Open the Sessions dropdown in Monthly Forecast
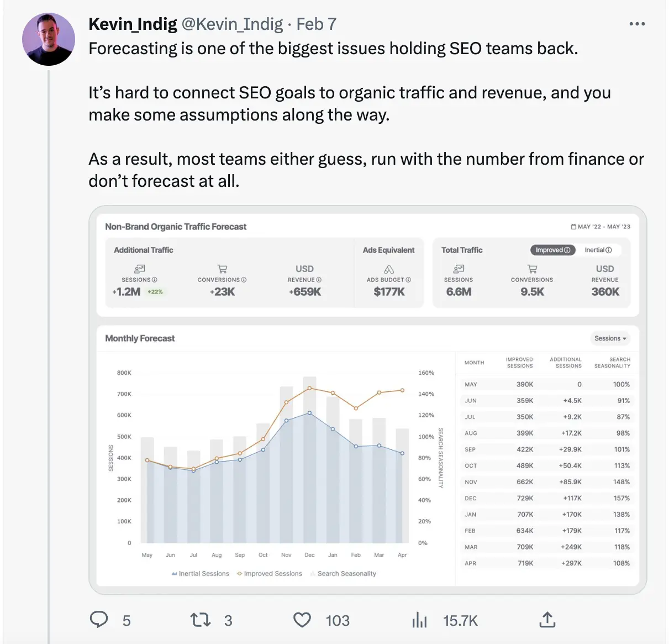 pyautogui.click(x=610, y=338)
